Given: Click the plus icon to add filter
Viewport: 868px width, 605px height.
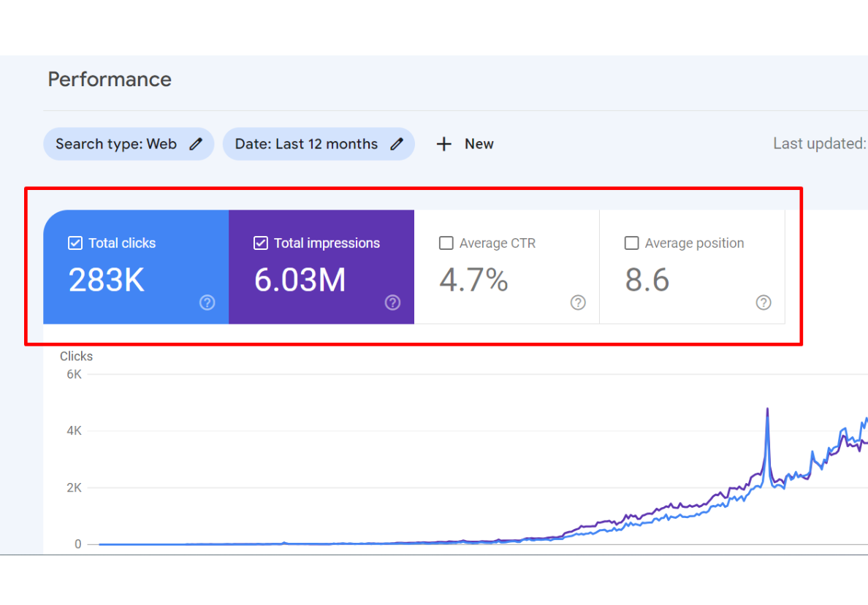Looking at the screenshot, I should point(443,144).
